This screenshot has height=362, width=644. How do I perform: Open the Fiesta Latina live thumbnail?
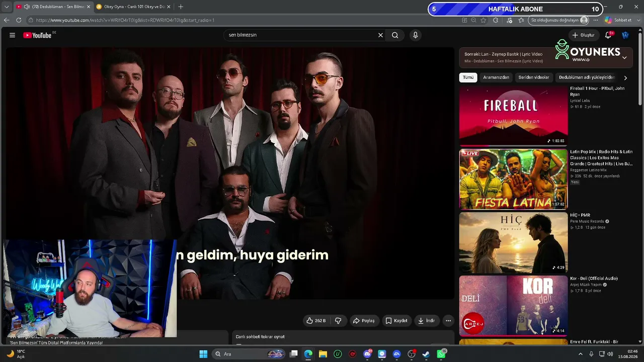click(x=513, y=179)
